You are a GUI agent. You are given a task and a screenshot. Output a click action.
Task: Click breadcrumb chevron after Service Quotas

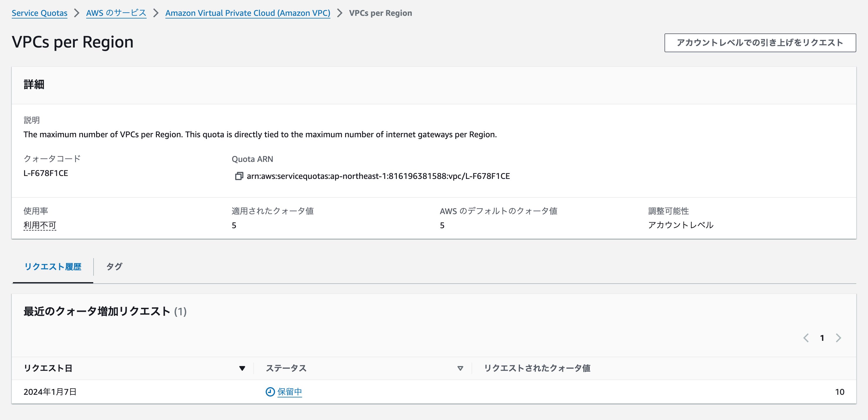[77, 13]
